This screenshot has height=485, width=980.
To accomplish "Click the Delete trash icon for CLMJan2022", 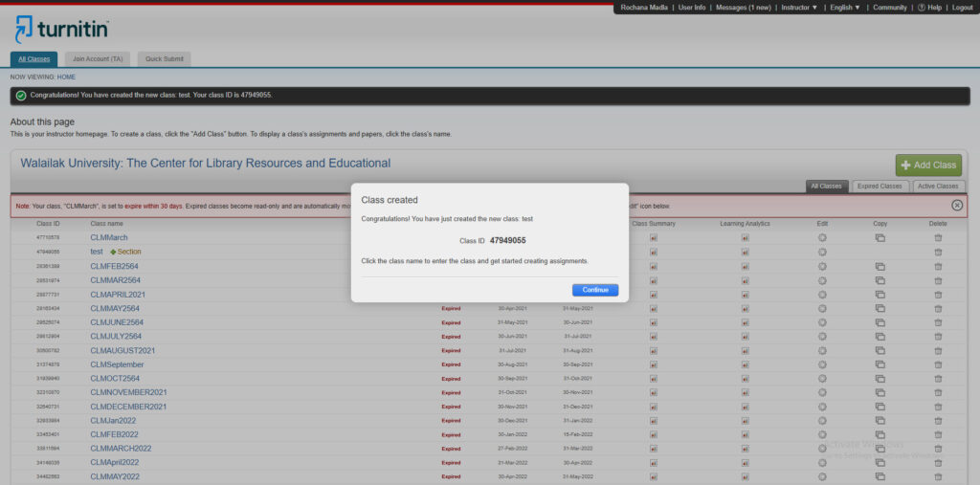I will coord(938,421).
